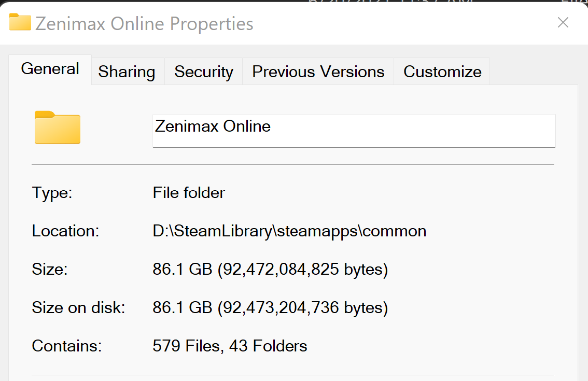Close the Zenimax Online Properties dialog
588x381 pixels.
pos(563,22)
